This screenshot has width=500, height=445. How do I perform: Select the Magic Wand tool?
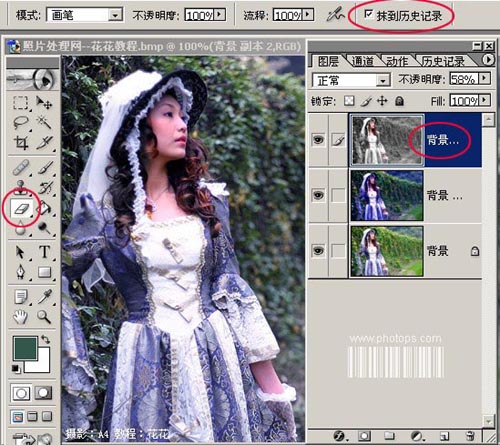44,122
